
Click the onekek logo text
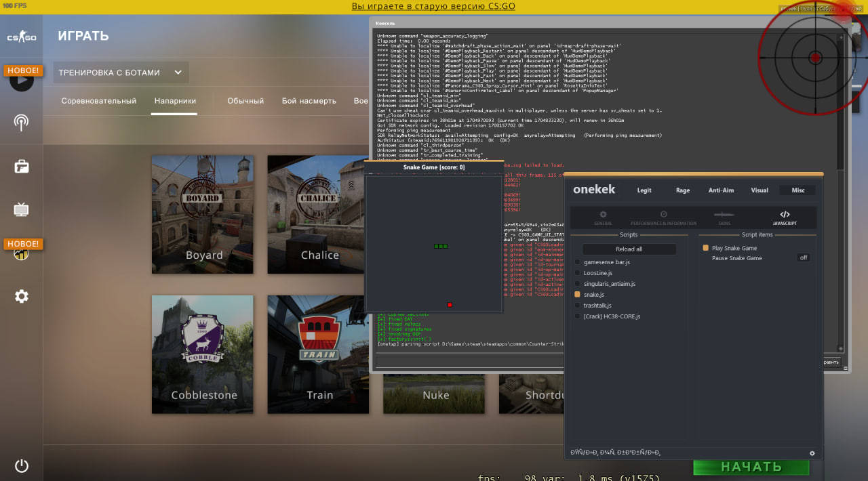(x=594, y=190)
